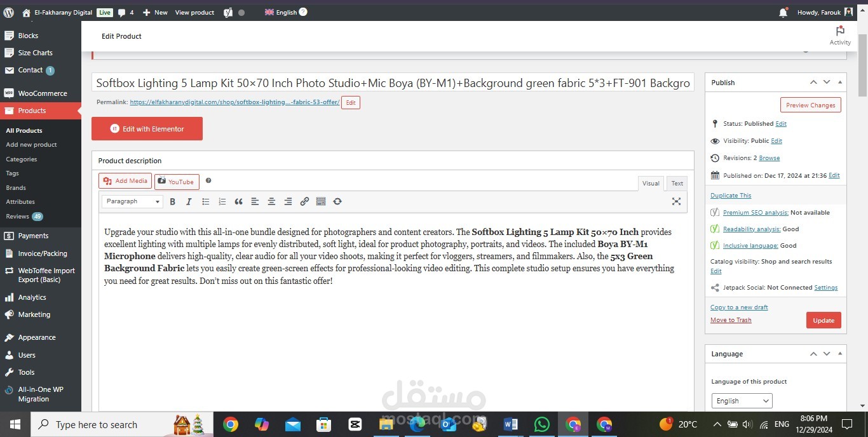The image size is (868, 437).
Task: Insert Read More tag
Action: (x=321, y=201)
